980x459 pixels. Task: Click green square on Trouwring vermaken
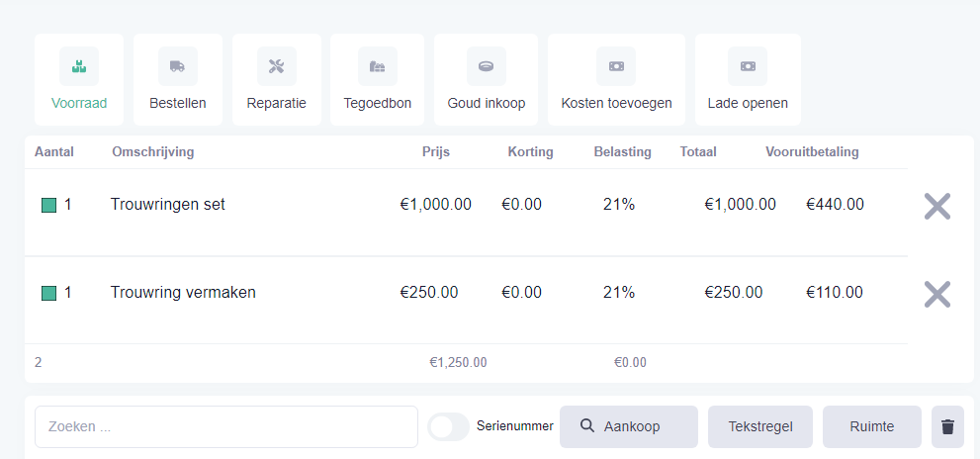click(48, 294)
